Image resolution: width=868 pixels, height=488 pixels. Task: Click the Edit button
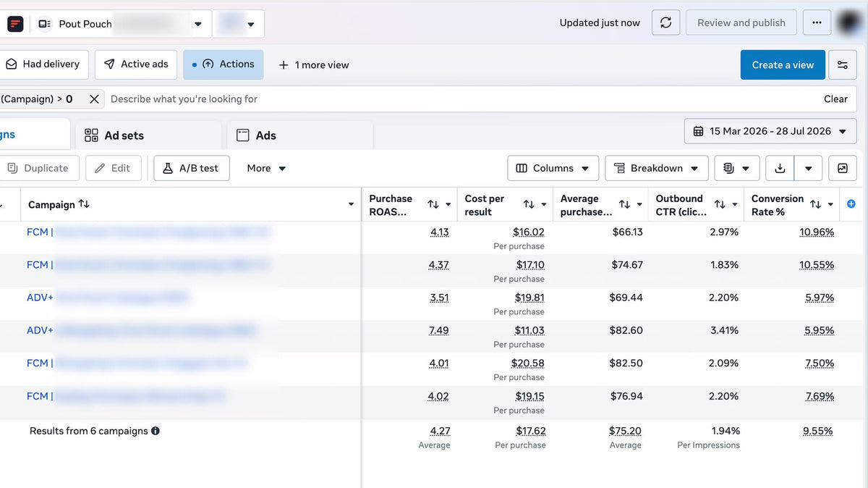click(x=114, y=168)
